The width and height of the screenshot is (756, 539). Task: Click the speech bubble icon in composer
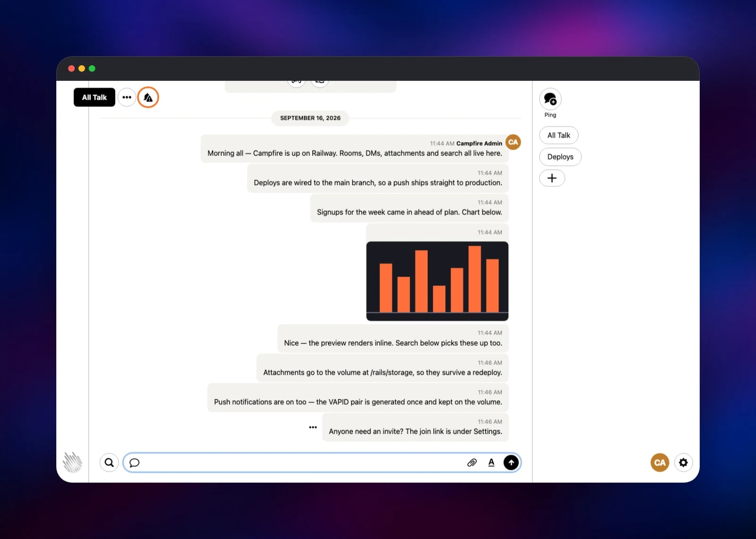coord(135,462)
